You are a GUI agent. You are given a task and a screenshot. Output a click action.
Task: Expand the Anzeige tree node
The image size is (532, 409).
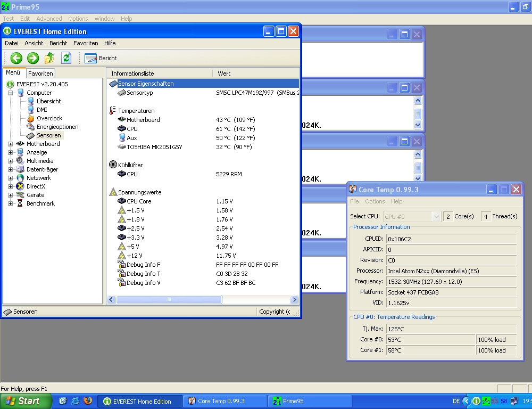pyautogui.click(x=10, y=152)
